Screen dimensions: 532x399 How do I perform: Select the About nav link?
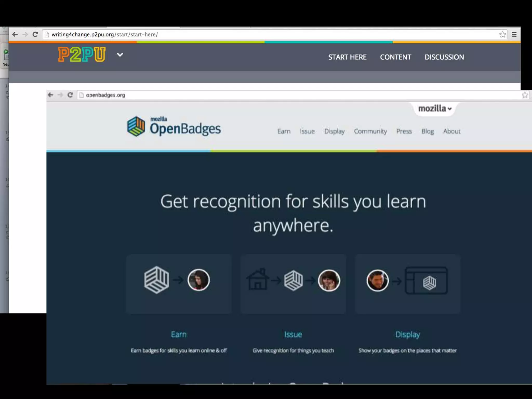click(x=451, y=131)
